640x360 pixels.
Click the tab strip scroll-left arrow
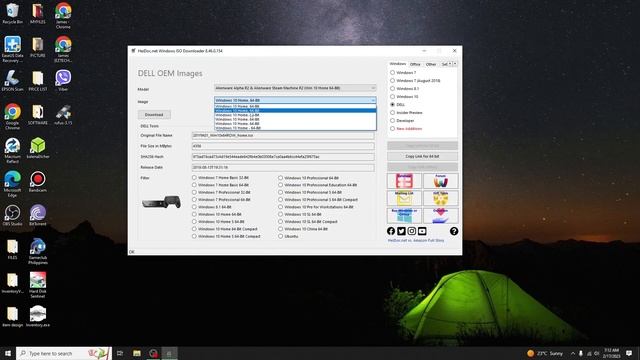[450, 64]
